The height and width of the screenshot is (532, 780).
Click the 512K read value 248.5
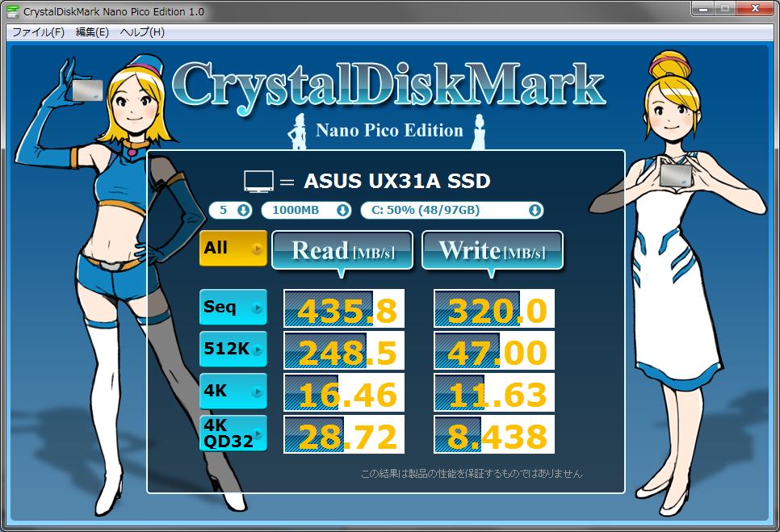click(344, 350)
